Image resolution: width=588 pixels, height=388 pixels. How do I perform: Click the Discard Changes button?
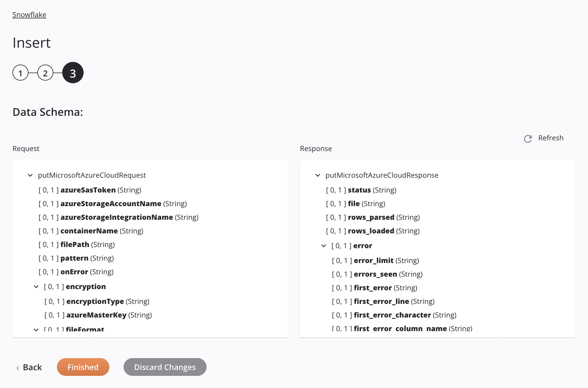click(165, 366)
